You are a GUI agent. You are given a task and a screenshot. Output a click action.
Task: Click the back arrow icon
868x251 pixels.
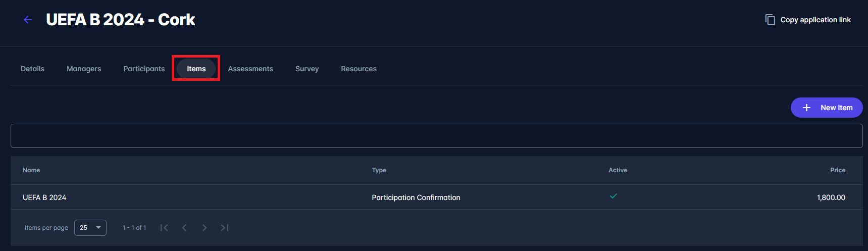tap(28, 20)
